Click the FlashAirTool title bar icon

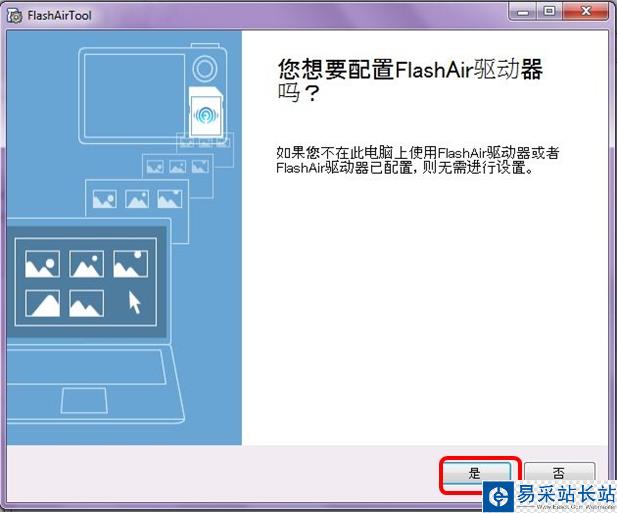click(x=15, y=16)
